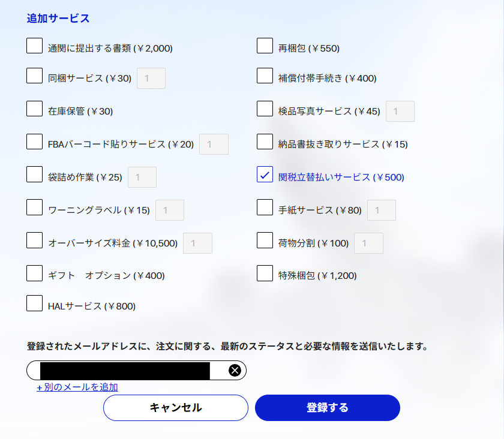The image size is (504, 439).
Task: Enable ギフト オプション
Action: [x=34, y=273]
